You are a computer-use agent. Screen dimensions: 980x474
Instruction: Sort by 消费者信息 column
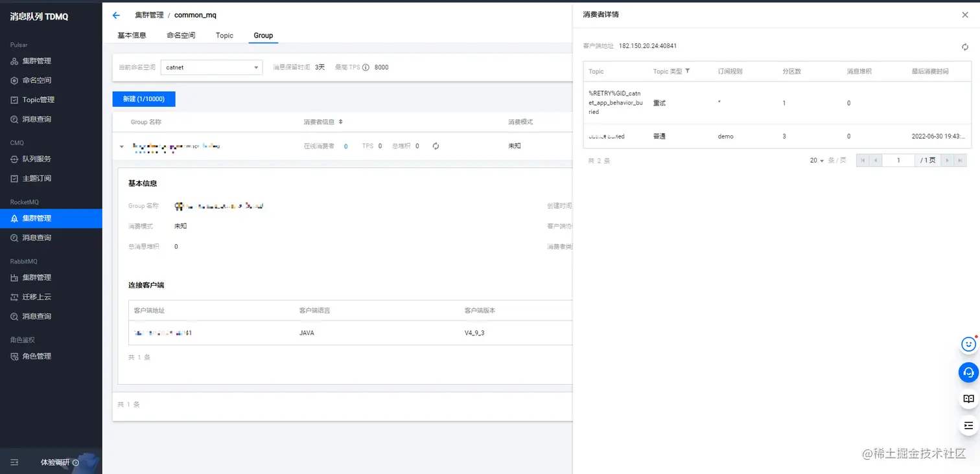pos(341,122)
